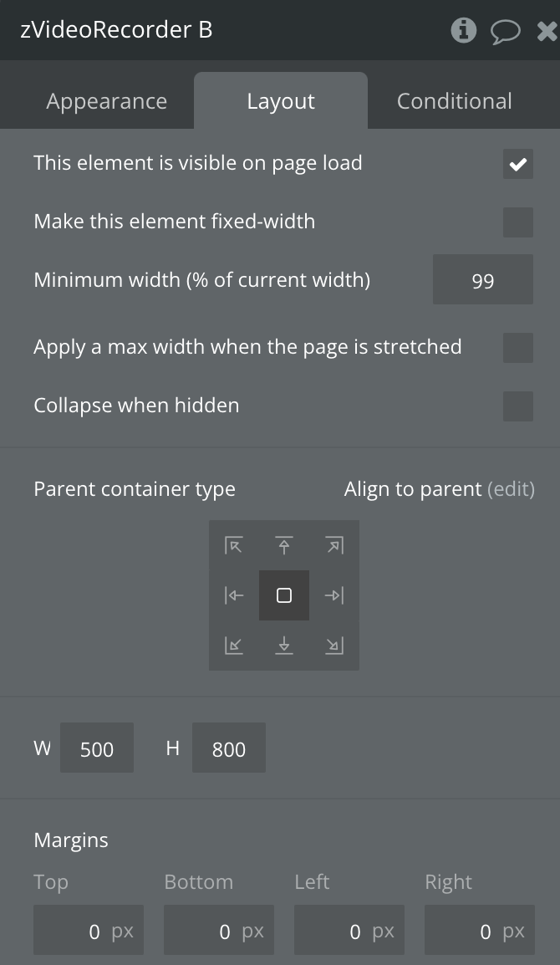Open the comments speech bubble icon
This screenshot has height=965, width=560.
point(505,32)
